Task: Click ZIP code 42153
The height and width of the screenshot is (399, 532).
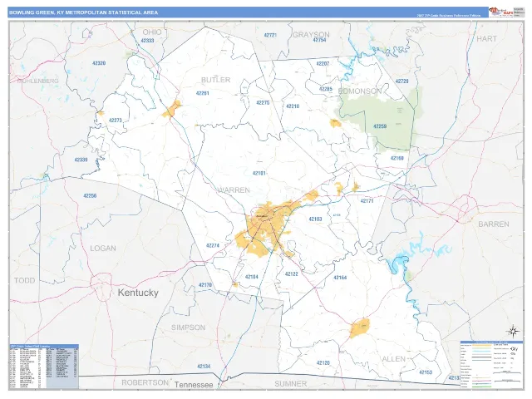Action: tap(426, 372)
